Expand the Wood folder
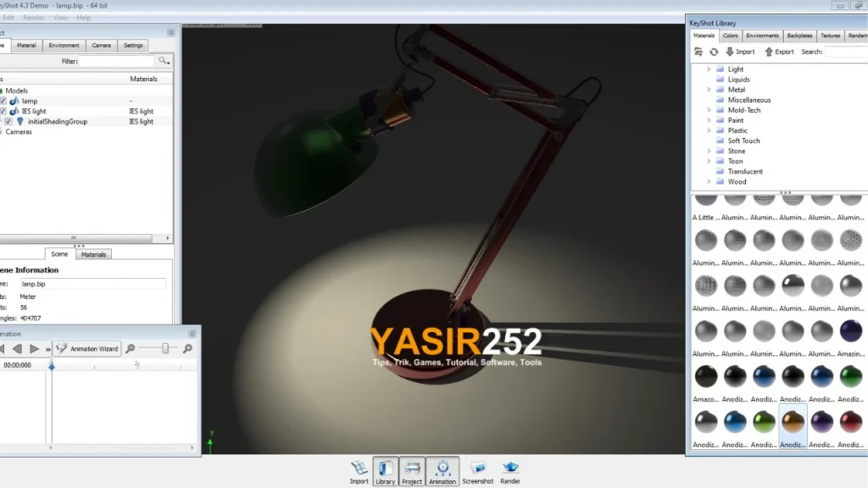 tap(709, 181)
